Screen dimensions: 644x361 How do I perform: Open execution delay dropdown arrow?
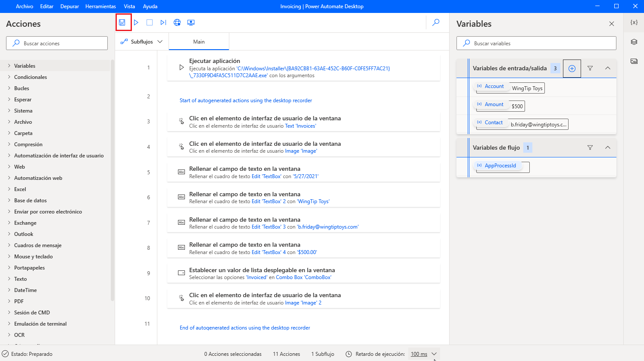(435, 354)
